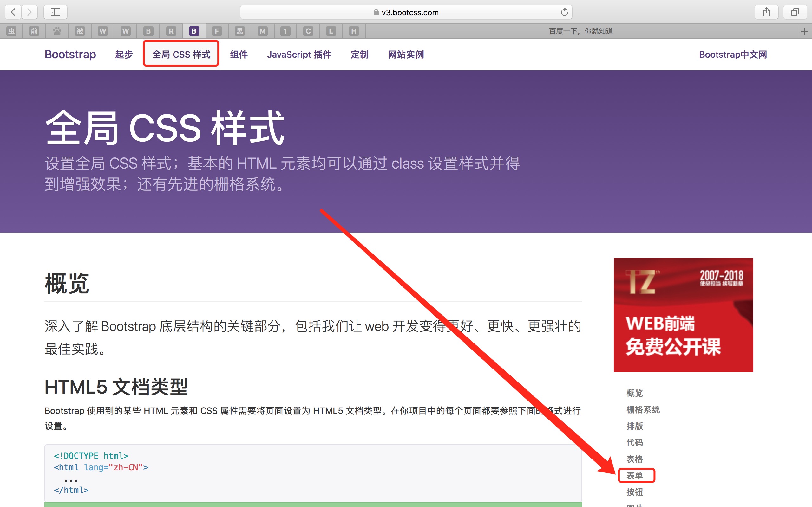
Task: Open the Share sheet icon
Action: click(x=766, y=12)
